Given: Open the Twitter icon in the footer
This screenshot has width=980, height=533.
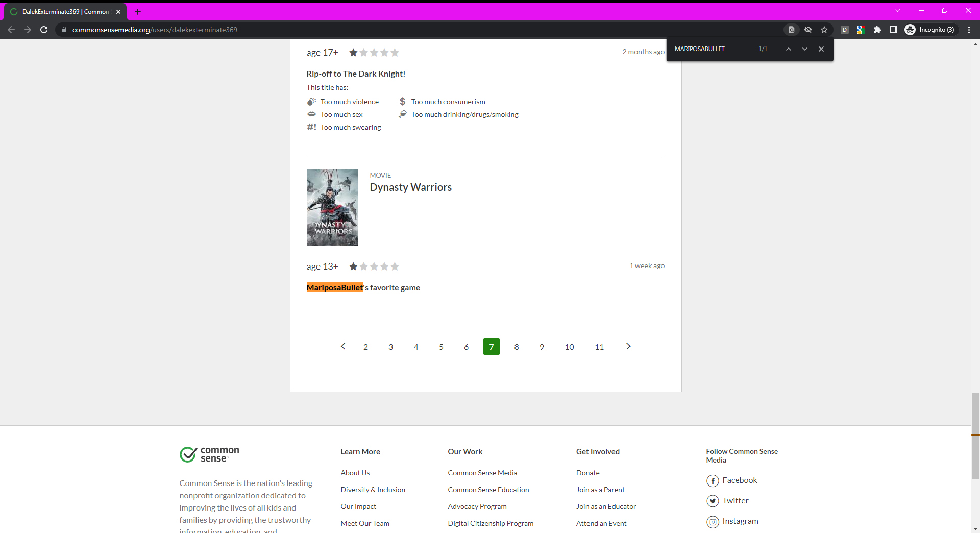Looking at the screenshot, I should click(x=713, y=501).
